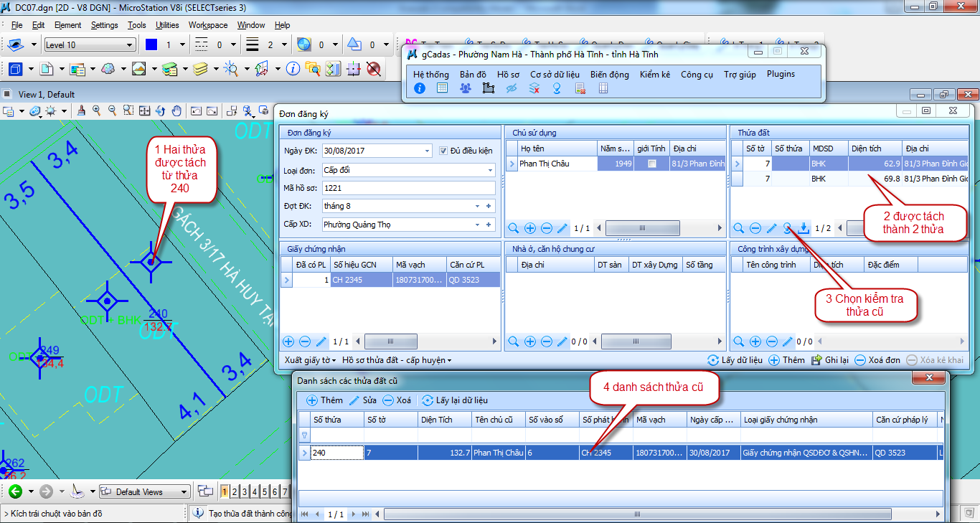Open the Element Information (i) tool

pyautogui.click(x=293, y=69)
